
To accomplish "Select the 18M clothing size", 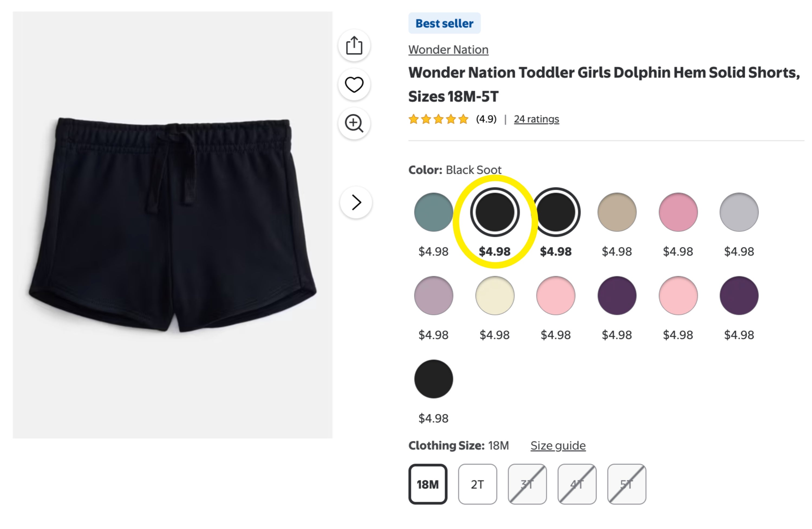I will click(x=428, y=484).
